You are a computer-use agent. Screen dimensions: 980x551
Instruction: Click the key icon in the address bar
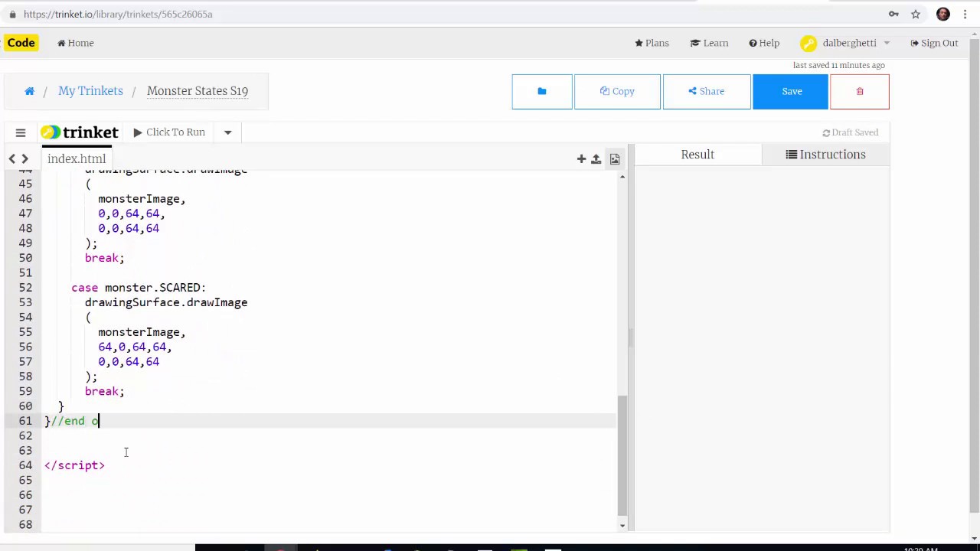(893, 14)
